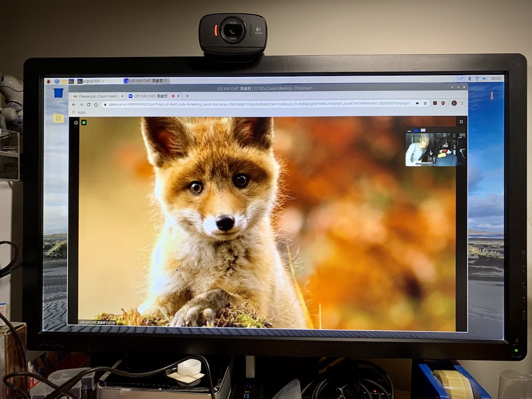
Task: Enter full screen in Zoom meeting
Action: pyautogui.click(x=461, y=122)
